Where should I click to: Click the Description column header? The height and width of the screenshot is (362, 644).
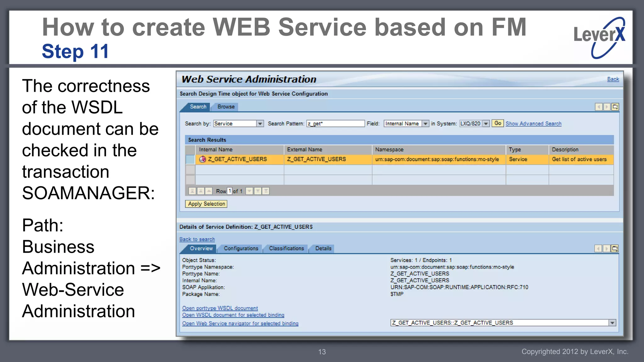[581, 150]
